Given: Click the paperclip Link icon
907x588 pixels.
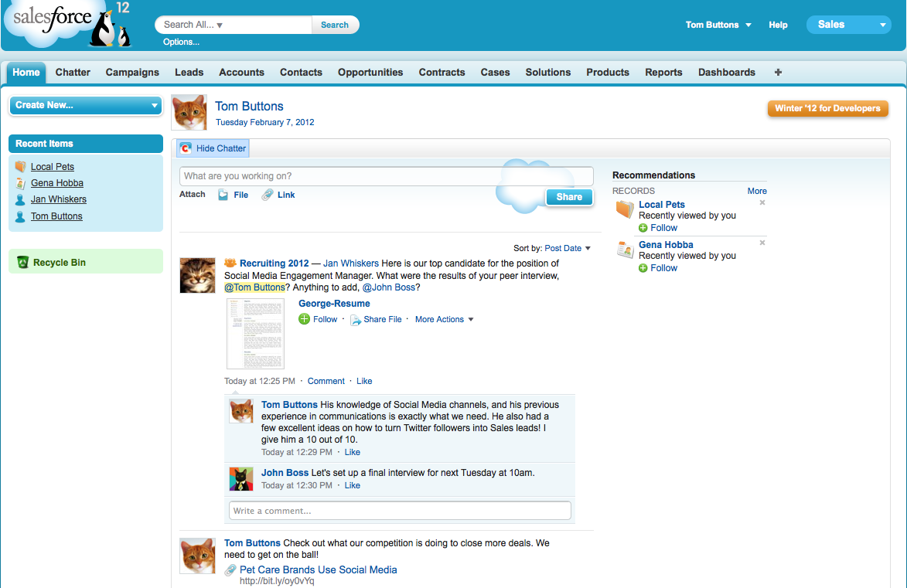Looking at the screenshot, I should click(268, 195).
